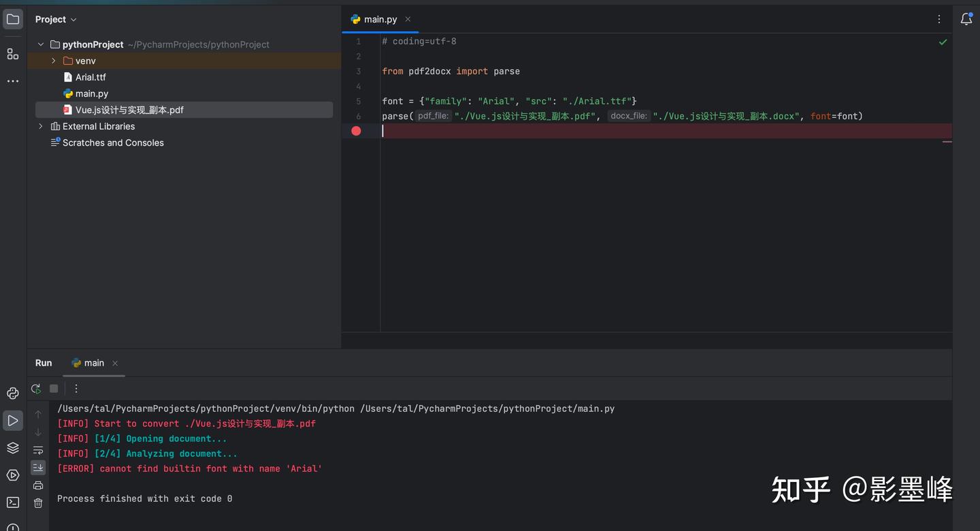Open the Terminal tool window icon
The width and height of the screenshot is (980, 531).
[13, 502]
